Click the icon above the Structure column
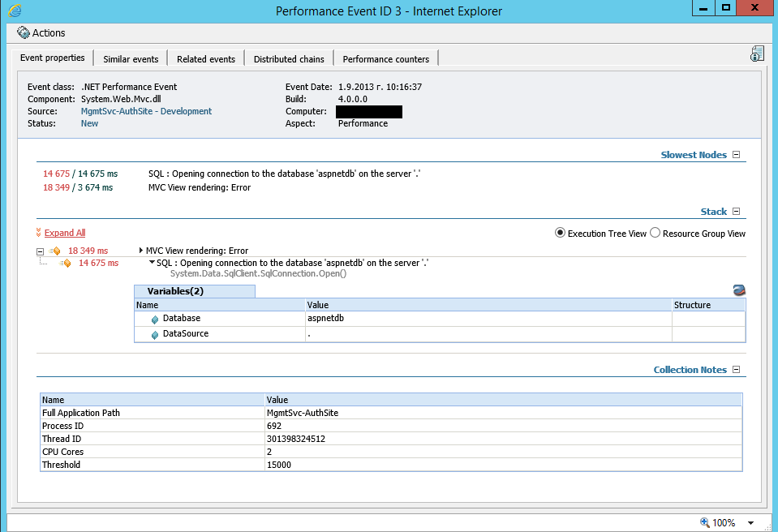The image size is (778, 532). 738,291
